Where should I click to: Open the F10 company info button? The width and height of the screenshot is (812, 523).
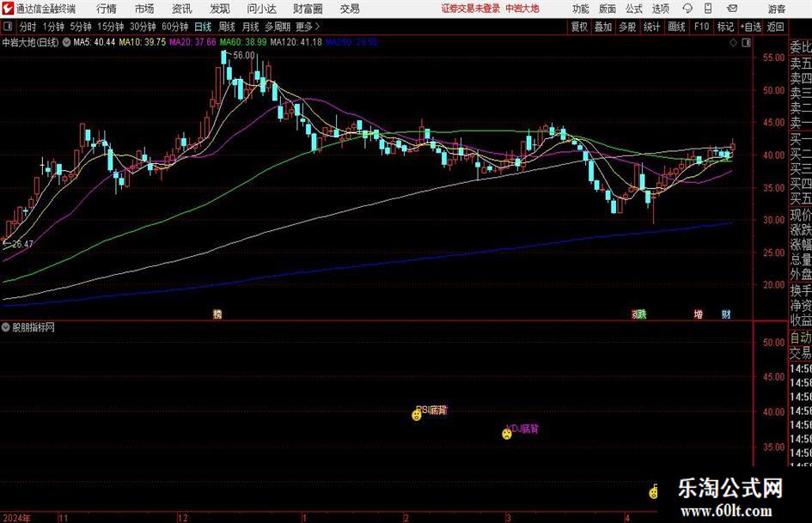tap(702, 27)
